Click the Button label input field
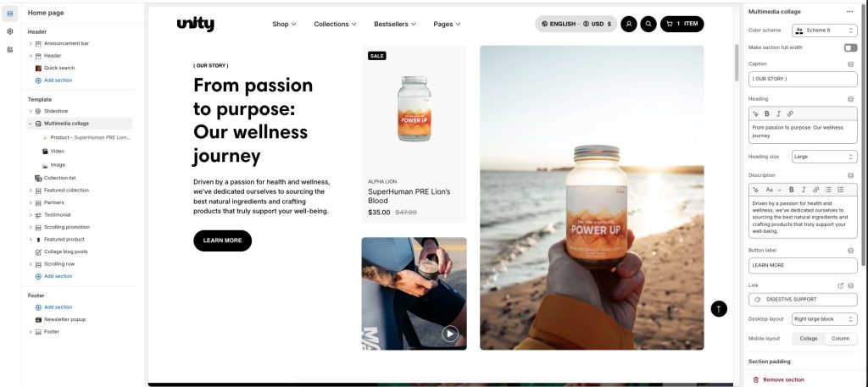This screenshot has width=868, height=387. pyautogui.click(x=803, y=265)
